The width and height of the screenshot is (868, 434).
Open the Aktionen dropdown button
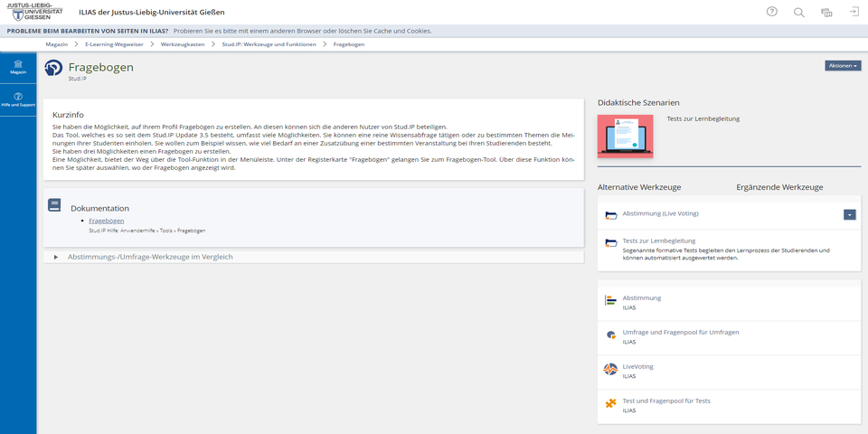(x=843, y=66)
